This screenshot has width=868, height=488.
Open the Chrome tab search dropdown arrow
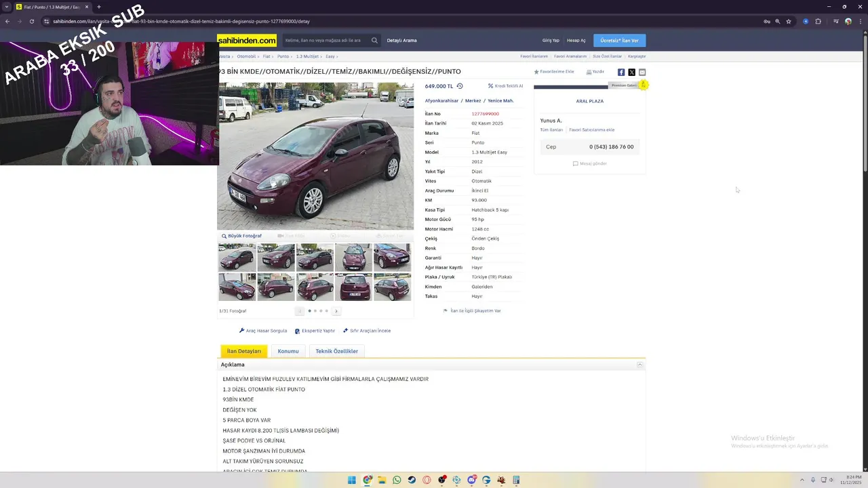click(x=7, y=7)
